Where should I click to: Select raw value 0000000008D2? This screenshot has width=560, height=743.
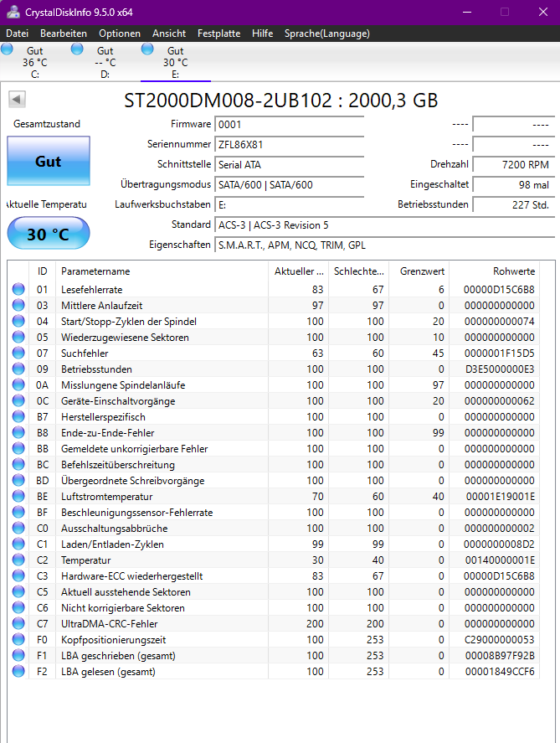[499, 544]
